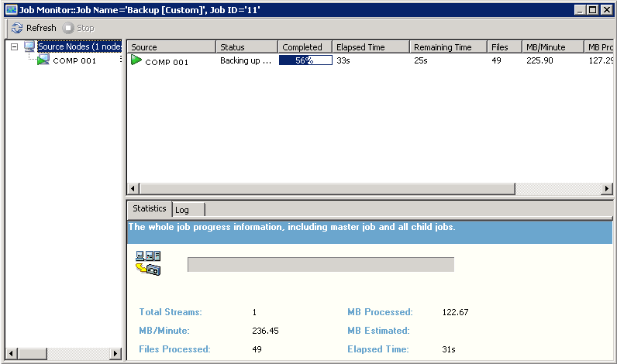Click the Job Monitor title bar icon

tap(11, 9)
